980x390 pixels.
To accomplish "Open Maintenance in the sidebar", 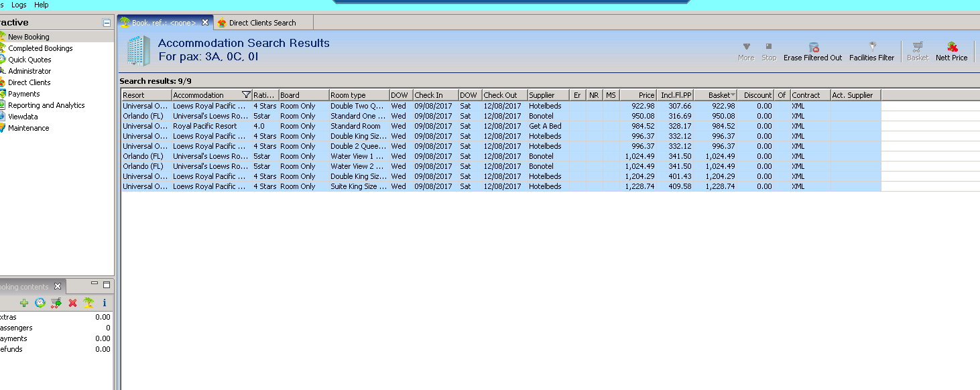I will coord(28,128).
